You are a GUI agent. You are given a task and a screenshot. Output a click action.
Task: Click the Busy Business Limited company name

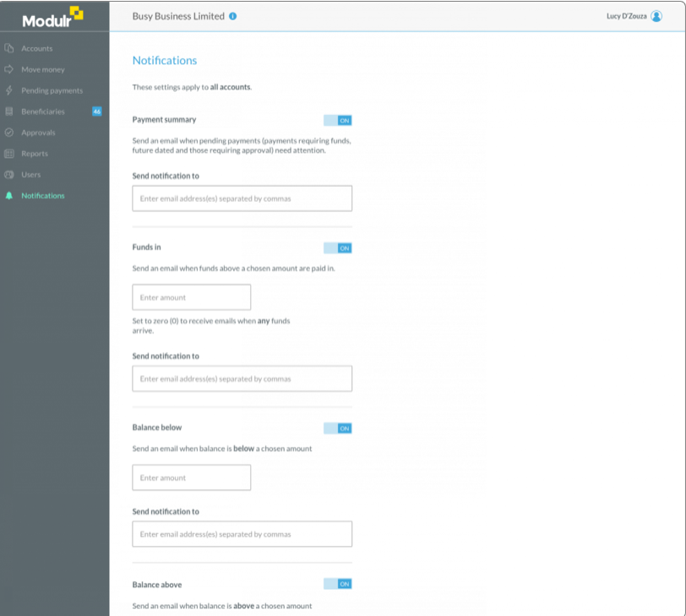click(178, 16)
